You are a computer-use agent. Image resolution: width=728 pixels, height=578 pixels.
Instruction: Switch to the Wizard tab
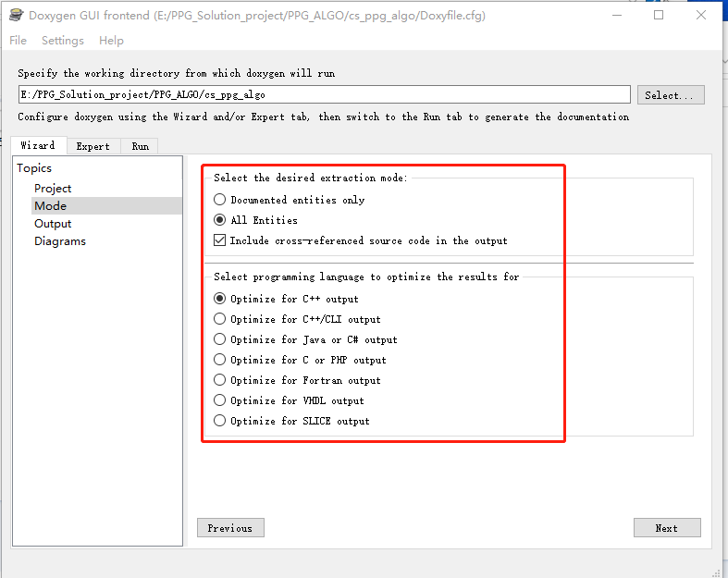pyautogui.click(x=38, y=145)
